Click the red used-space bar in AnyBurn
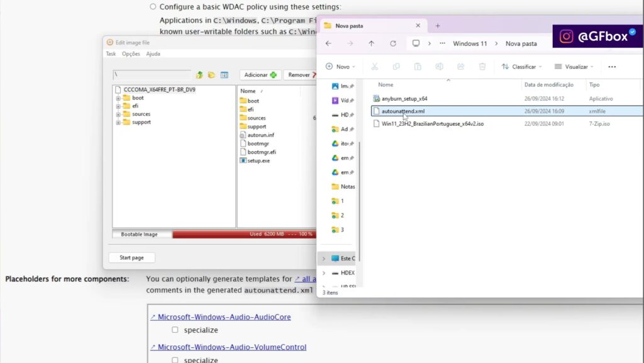 pyautogui.click(x=245, y=234)
